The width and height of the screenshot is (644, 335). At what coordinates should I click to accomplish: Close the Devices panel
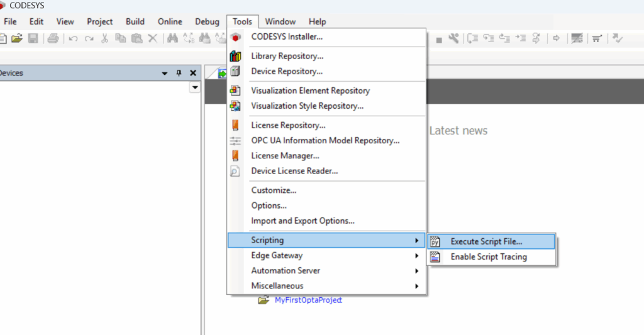pyautogui.click(x=193, y=73)
